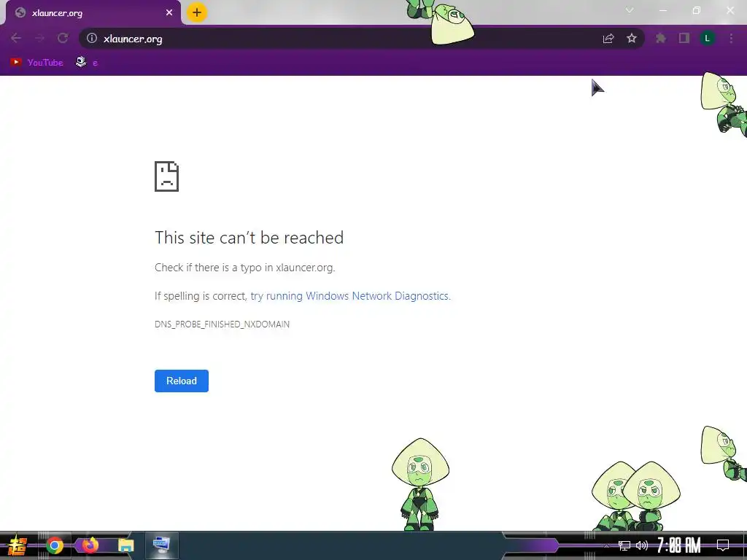Image resolution: width=747 pixels, height=560 pixels.
Task: Share this page icon
Action: (608, 39)
